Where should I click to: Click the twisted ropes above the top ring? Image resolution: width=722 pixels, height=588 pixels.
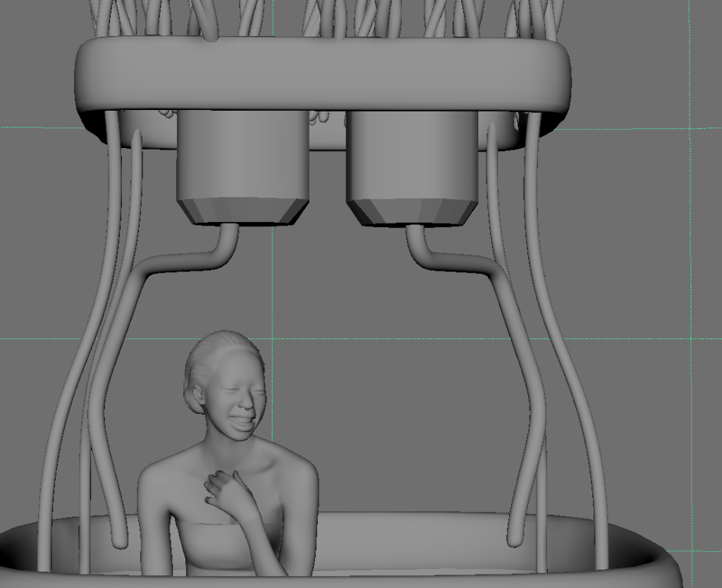[x=324, y=18]
